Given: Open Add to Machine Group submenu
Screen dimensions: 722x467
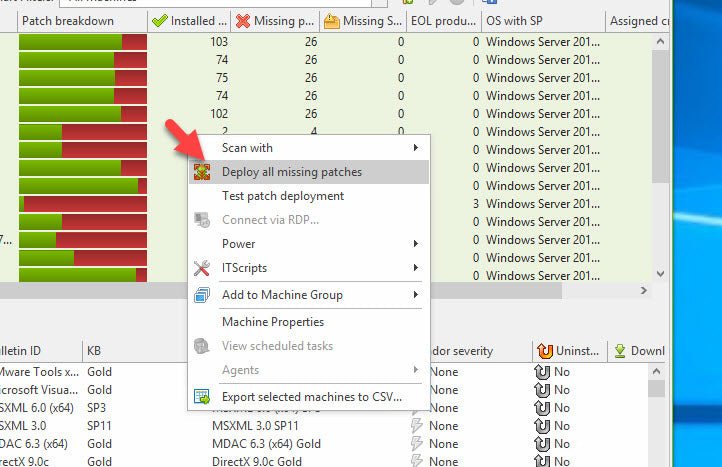Looking at the screenshot, I should [x=309, y=295].
